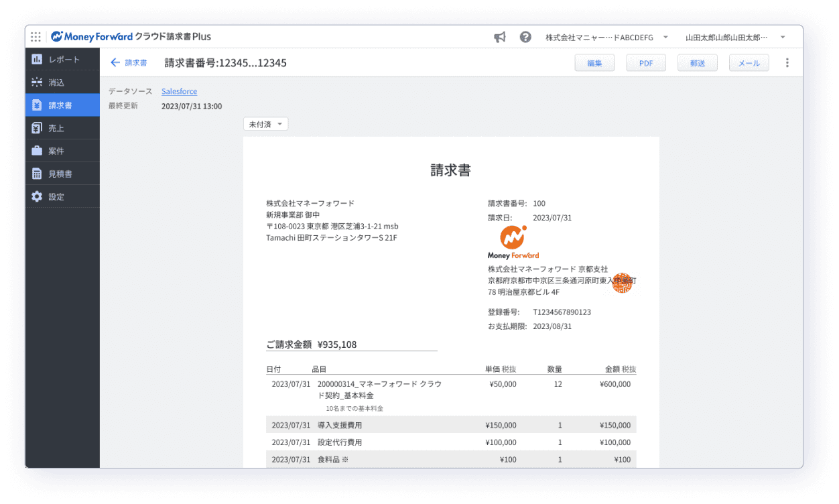
Task: Open the 未付済 payment status dropdown
Action: 265,123
